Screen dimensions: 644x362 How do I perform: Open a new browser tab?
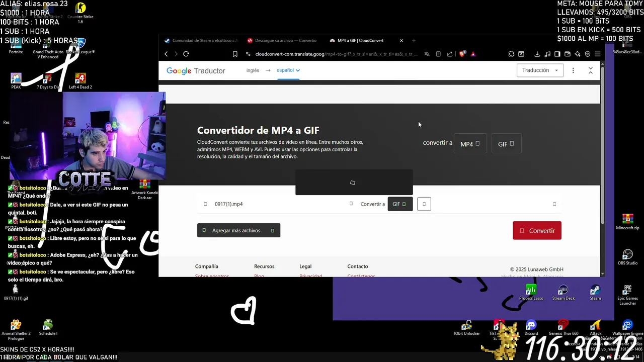(x=414, y=41)
